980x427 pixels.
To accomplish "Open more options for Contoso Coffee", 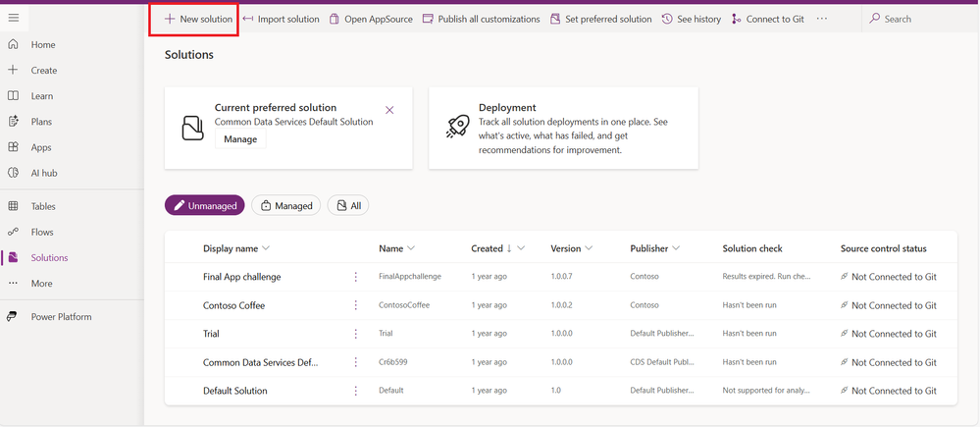I will point(356,305).
